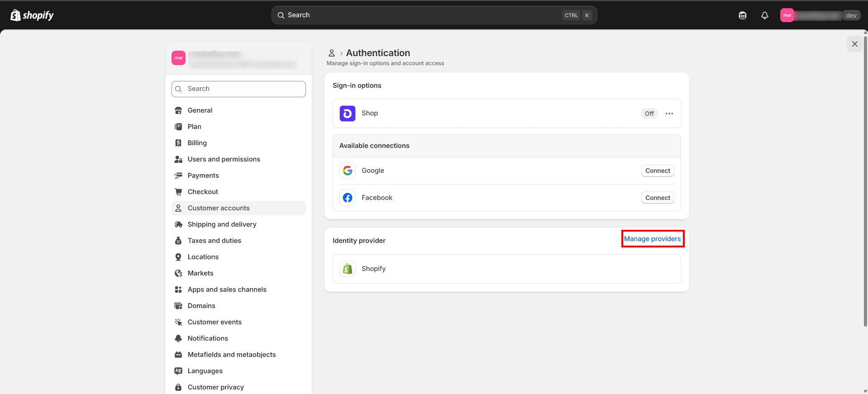Select Languages in the sidebar

coord(238,371)
